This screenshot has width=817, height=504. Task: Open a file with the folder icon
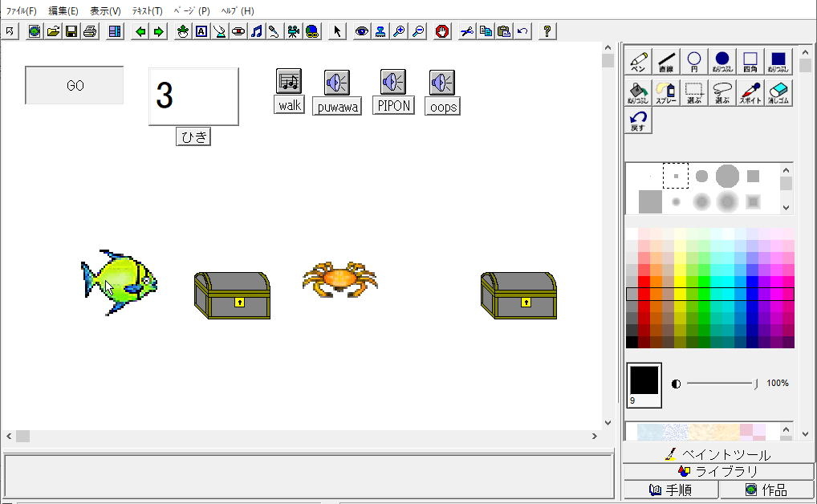click(53, 31)
